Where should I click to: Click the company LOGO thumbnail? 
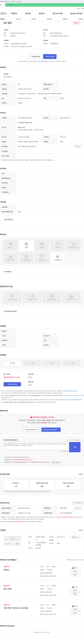pyautogui.click(x=12, y=539)
